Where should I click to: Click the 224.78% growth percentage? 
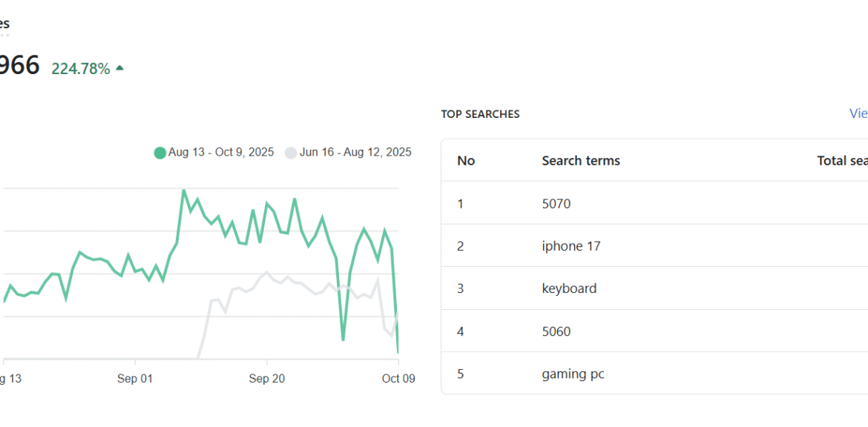coord(80,69)
